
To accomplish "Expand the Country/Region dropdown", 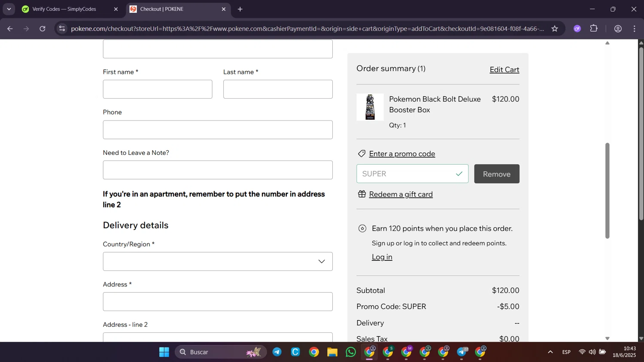I will pos(218,261).
